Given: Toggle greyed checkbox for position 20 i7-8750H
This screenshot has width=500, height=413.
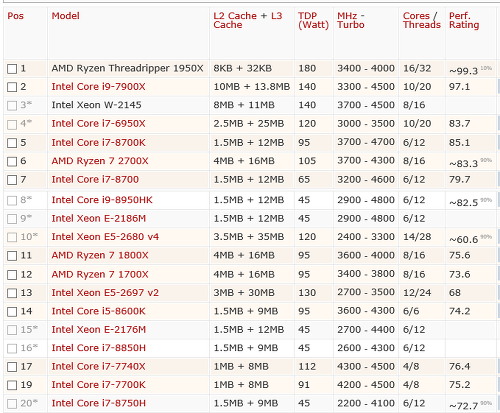Looking at the screenshot, I should pyautogui.click(x=12, y=404).
